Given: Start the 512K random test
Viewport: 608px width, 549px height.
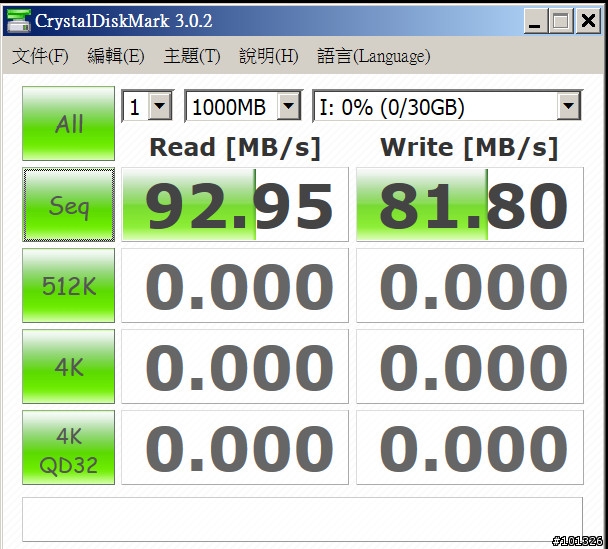Looking at the screenshot, I should click(69, 285).
